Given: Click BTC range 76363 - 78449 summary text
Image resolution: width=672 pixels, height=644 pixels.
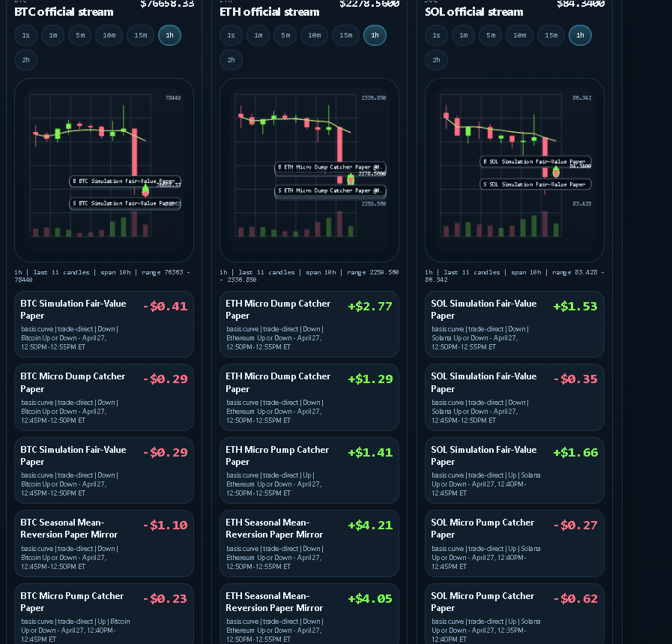Looking at the screenshot, I should pos(102,276).
